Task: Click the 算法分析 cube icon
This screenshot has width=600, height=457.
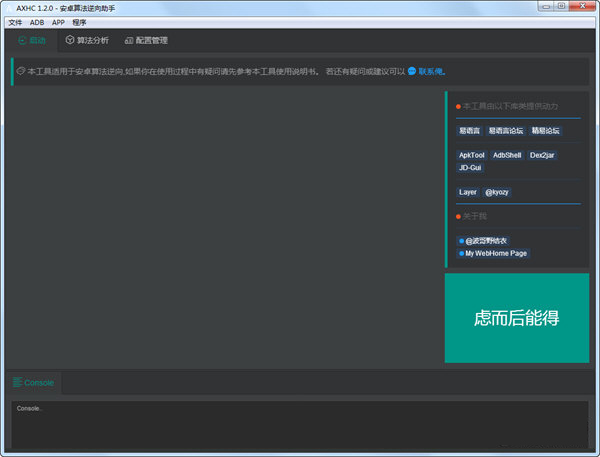Action: pyautogui.click(x=70, y=41)
